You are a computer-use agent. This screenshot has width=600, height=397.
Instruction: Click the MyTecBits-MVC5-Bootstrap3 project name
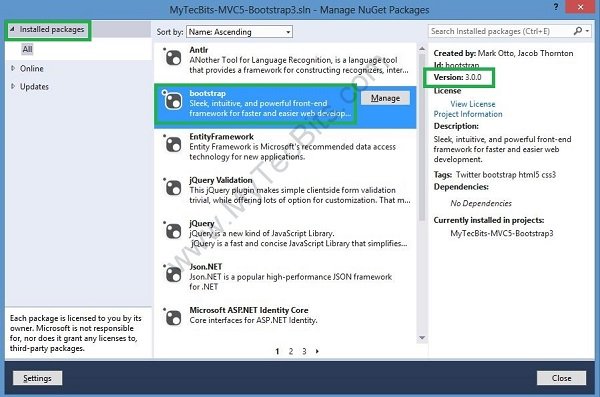pos(502,233)
